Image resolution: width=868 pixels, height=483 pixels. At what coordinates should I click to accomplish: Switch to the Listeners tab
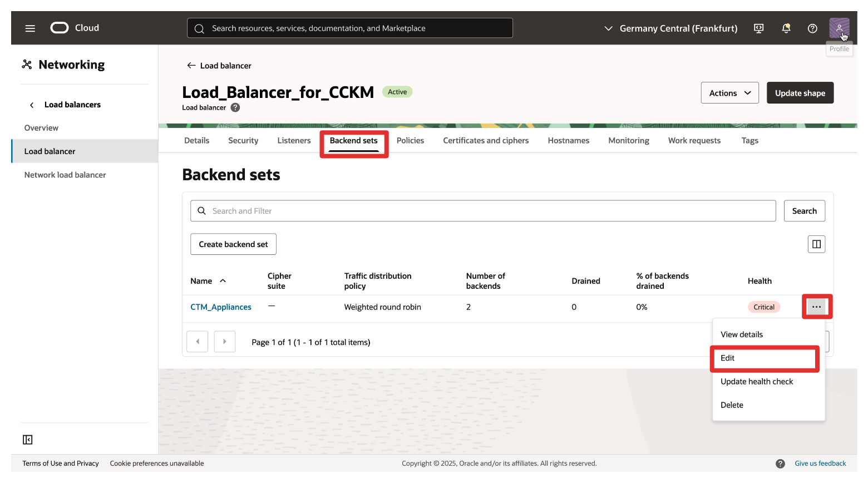click(294, 141)
